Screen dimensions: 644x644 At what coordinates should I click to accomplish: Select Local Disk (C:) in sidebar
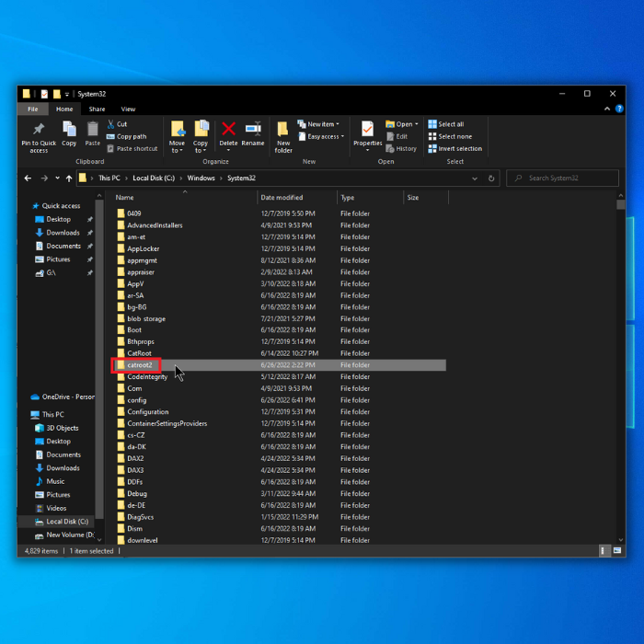coord(62,522)
